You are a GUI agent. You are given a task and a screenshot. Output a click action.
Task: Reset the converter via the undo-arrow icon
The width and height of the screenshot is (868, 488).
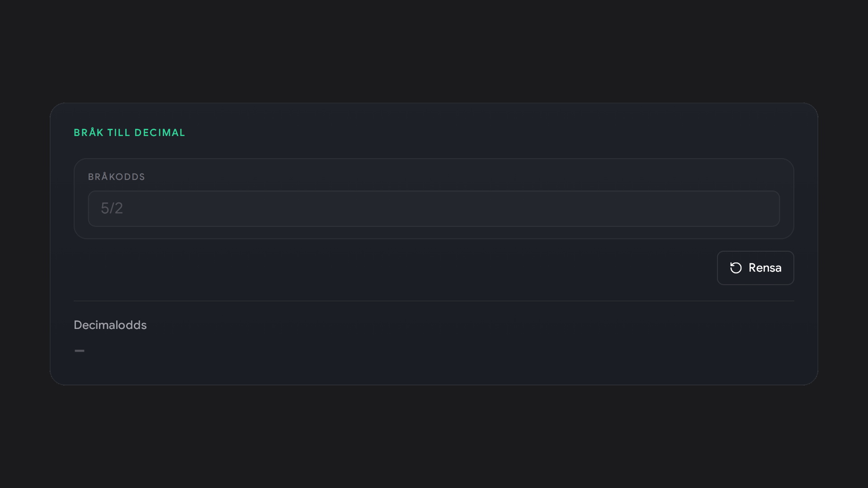tap(736, 268)
